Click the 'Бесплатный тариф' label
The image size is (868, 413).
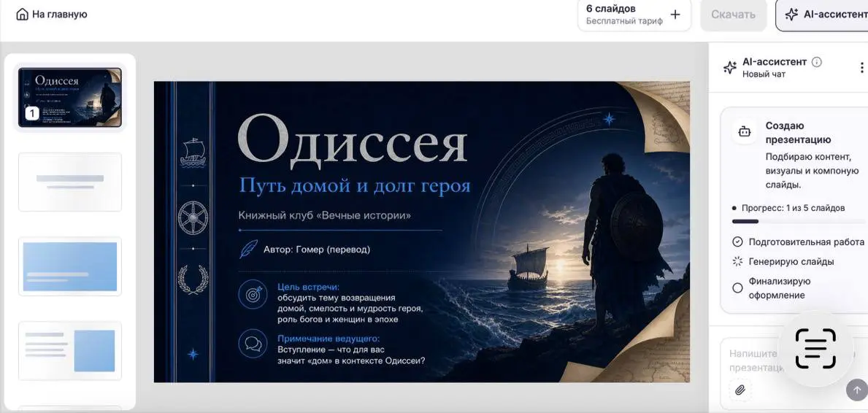tap(624, 22)
